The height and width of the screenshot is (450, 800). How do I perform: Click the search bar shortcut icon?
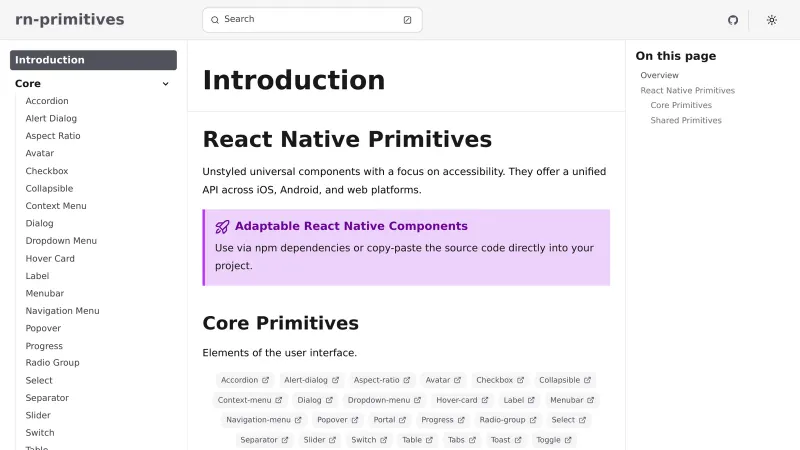click(x=407, y=20)
